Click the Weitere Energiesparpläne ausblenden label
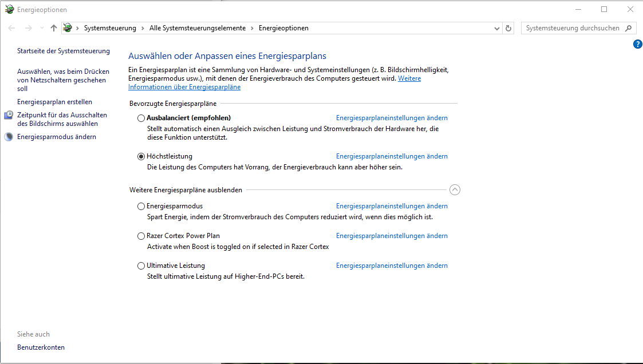643x364 pixels. pos(186,190)
